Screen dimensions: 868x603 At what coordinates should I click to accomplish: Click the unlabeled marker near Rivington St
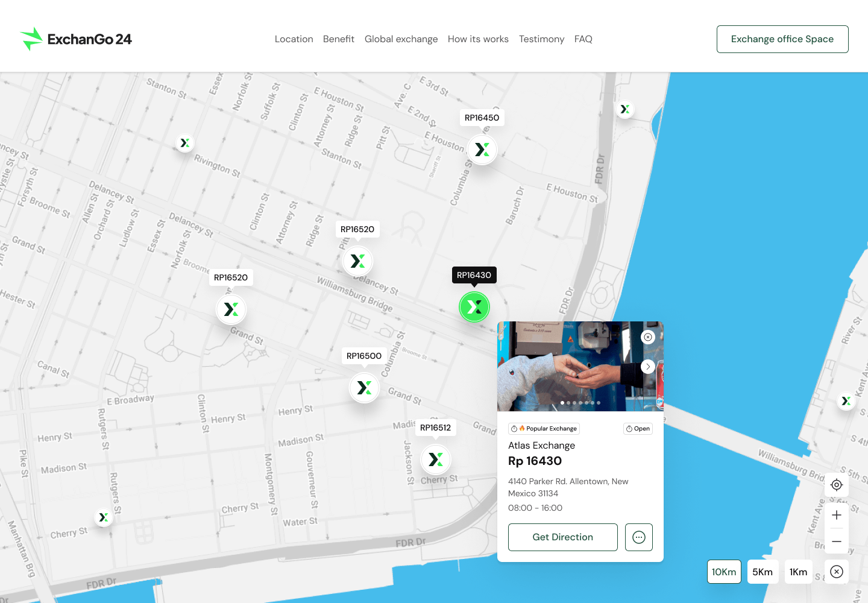click(184, 143)
